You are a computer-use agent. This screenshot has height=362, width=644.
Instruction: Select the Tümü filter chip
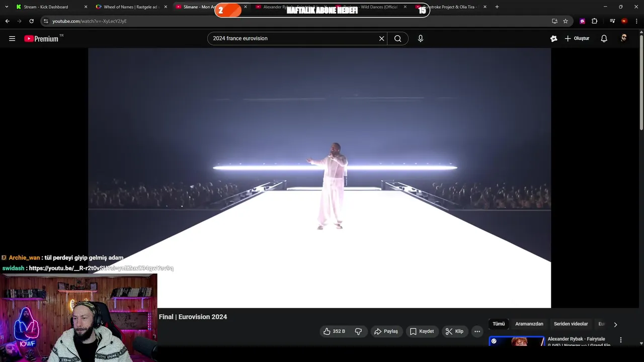499,324
